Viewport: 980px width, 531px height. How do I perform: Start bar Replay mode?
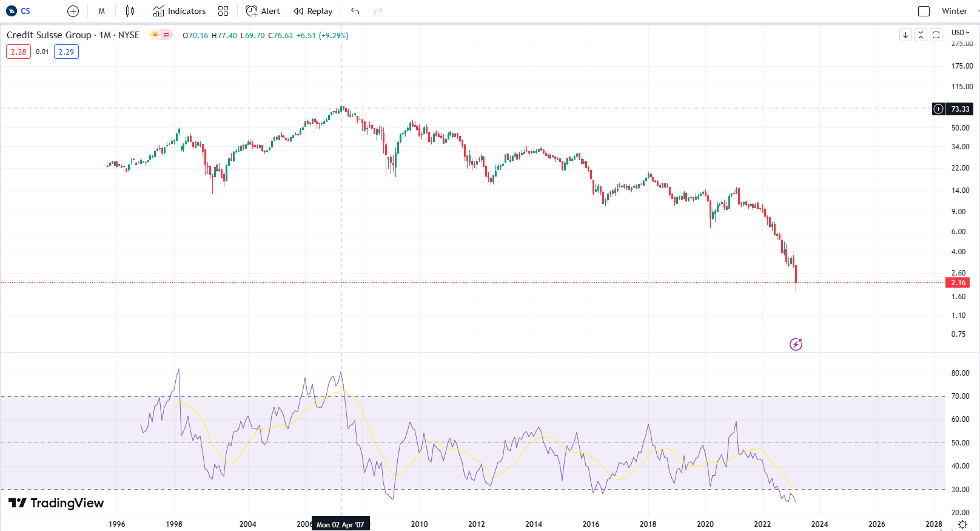tap(313, 11)
